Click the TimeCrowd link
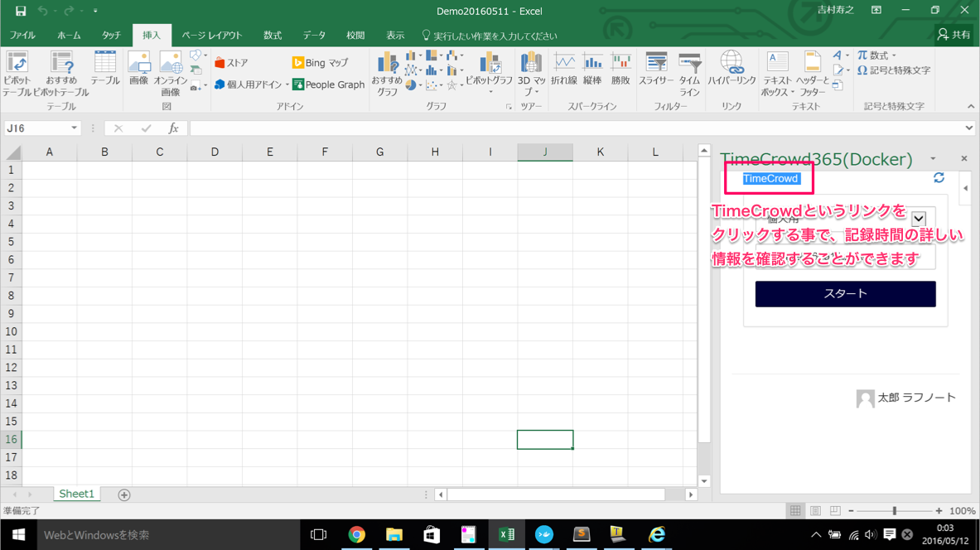 tap(770, 179)
